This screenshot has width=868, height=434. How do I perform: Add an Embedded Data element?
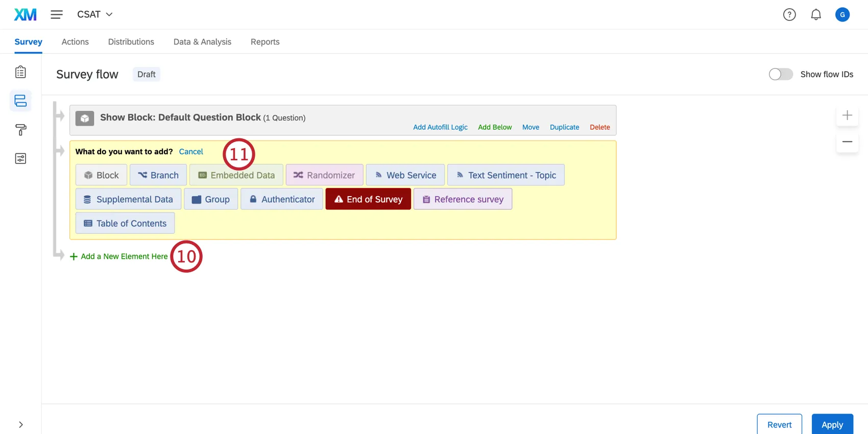pos(236,175)
